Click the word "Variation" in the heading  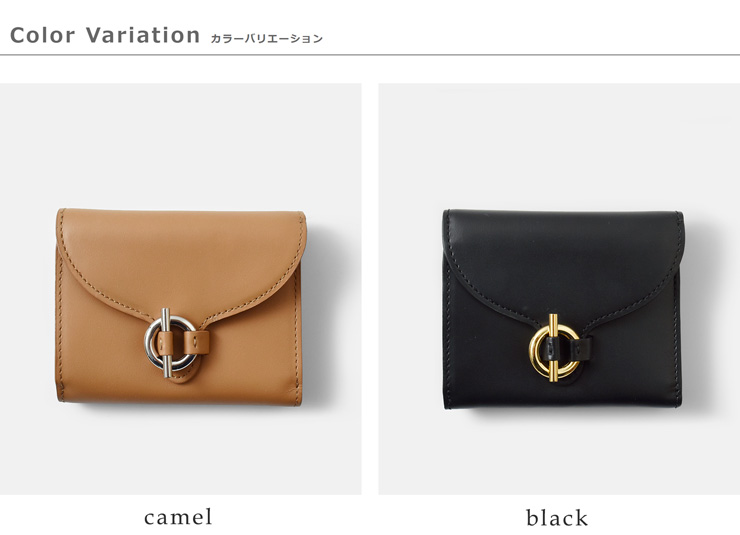[x=143, y=35]
